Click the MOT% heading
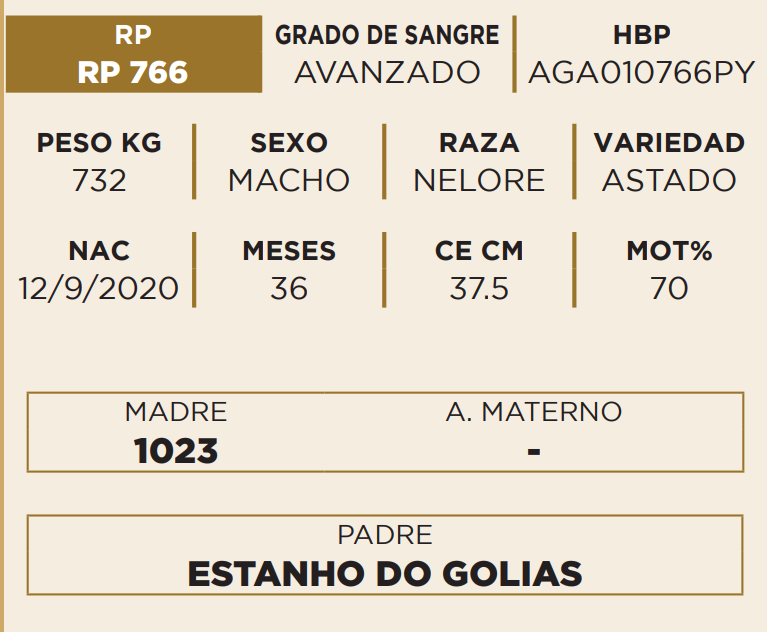The height and width of the screenshot is (632, 767). [x=669, y=251]
